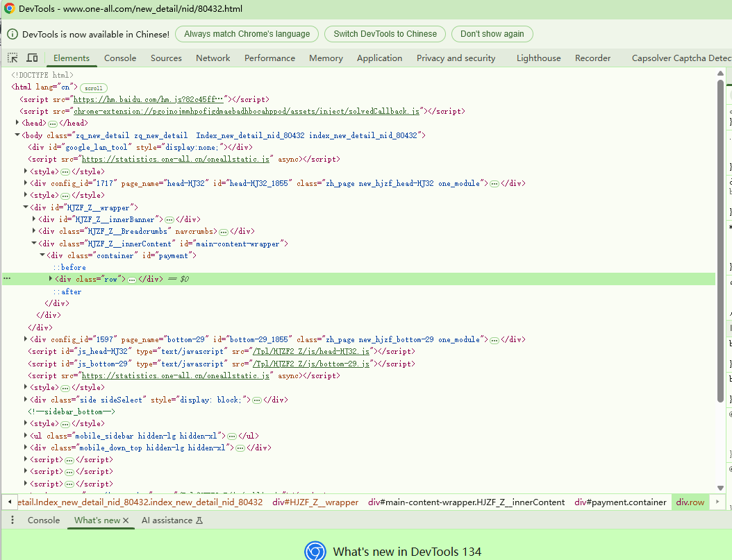Click Switch DevTools to Chinese button
732x560 pixels.
[385, 34]
